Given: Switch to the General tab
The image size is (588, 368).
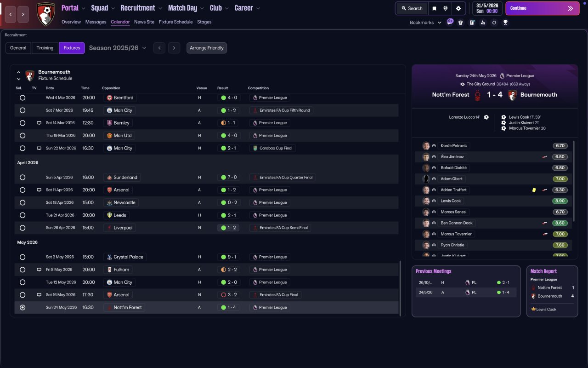Looking at the screenshot, I should point(18,48).
